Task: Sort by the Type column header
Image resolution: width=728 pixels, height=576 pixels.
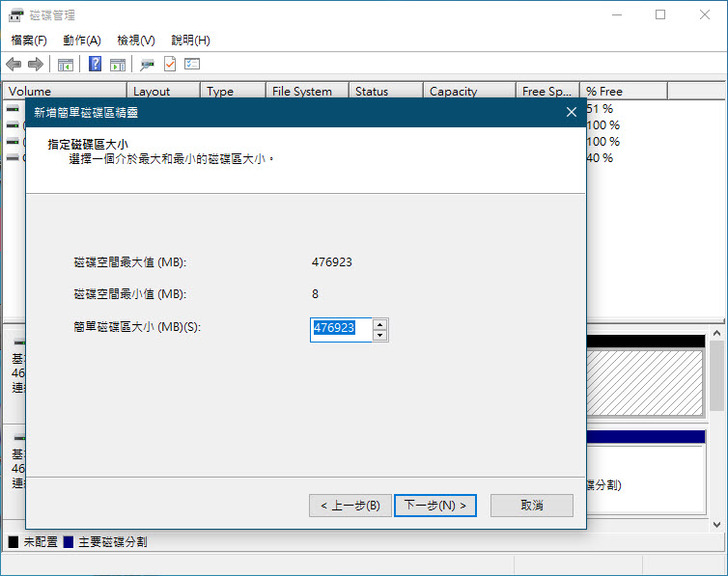Action: coord(233,91)
